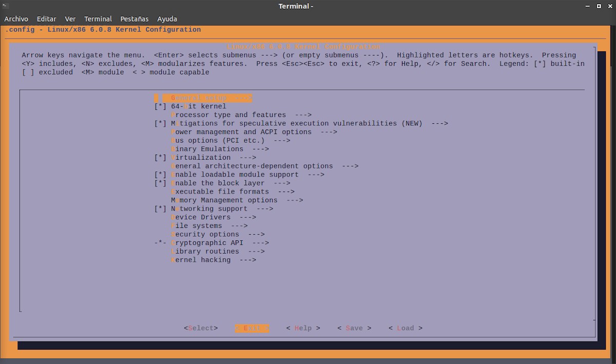This screenshot has height=364, width=616.
Task: Select the Cryptographic API entry text
Action: click(207, 243)
